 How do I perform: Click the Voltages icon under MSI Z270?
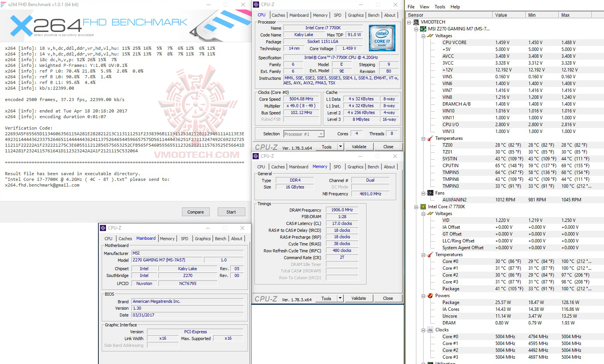click(430, 36)
